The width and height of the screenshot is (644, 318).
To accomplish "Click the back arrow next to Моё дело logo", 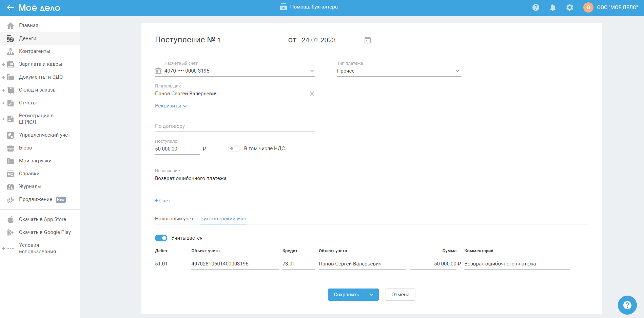I will [x=10, y=7].
